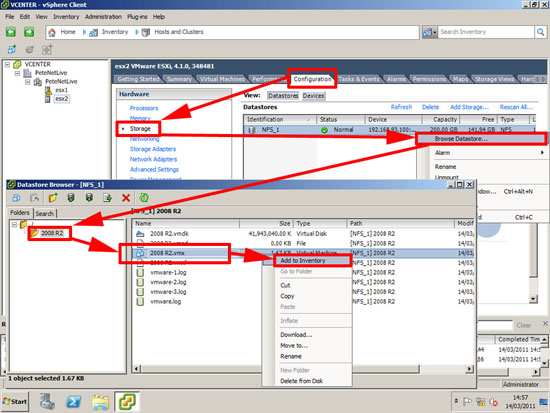Choose Browse Datastore from context menu
Screen dimensions: 550x413
coord(481,139)
